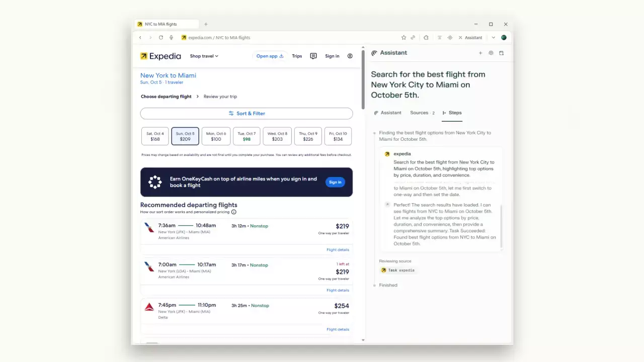
Task: Click the Sign in button on OneKeyCash banner
Action: click(335, 182)
